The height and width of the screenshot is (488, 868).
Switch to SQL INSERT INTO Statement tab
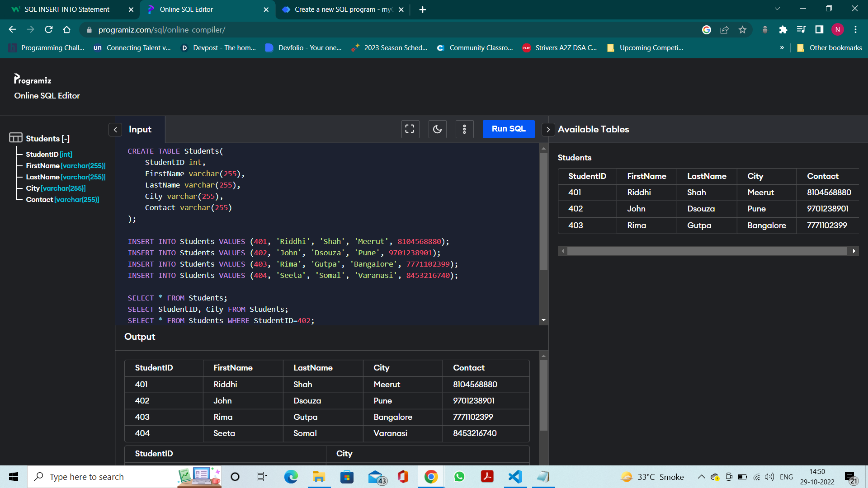[x=67, y=9]
